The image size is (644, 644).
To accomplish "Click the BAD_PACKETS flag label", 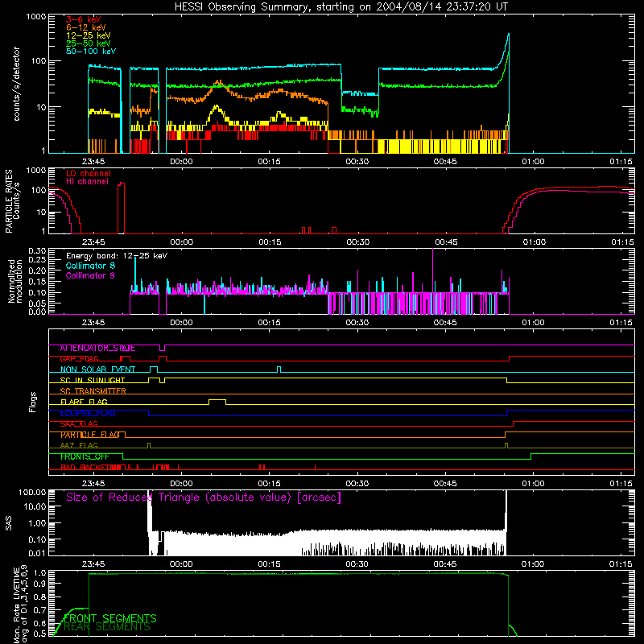I will point(87,468).
